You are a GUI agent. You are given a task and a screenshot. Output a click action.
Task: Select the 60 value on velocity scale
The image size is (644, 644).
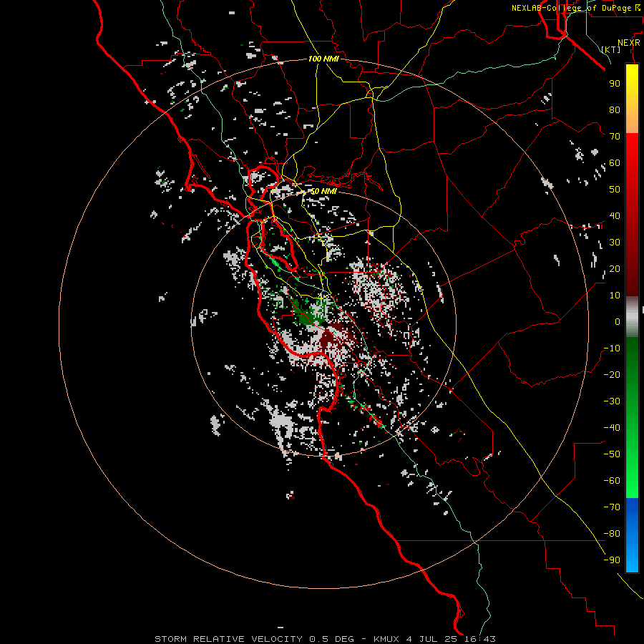(615, 163)
